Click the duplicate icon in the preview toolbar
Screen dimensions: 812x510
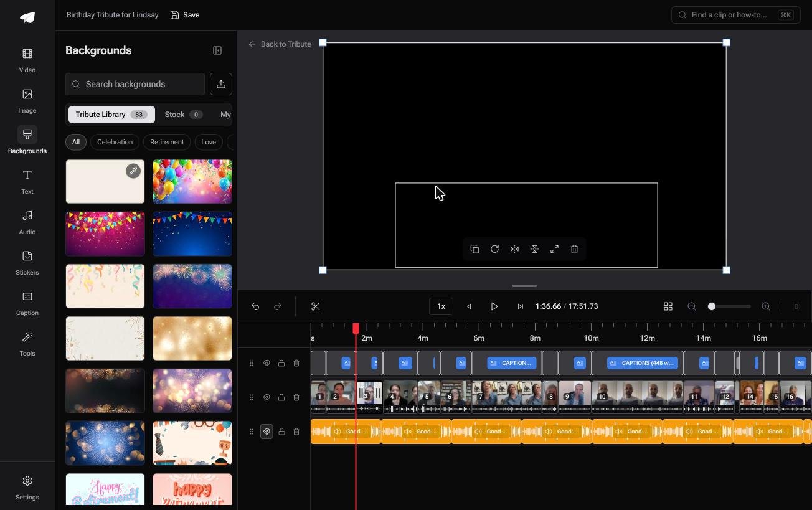point(474,249)
